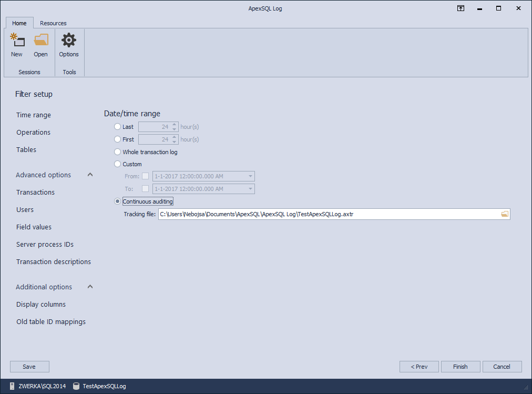This screenshot has height=394, width=532.
Task: Select the Last hours radio button
Action: 117,127
